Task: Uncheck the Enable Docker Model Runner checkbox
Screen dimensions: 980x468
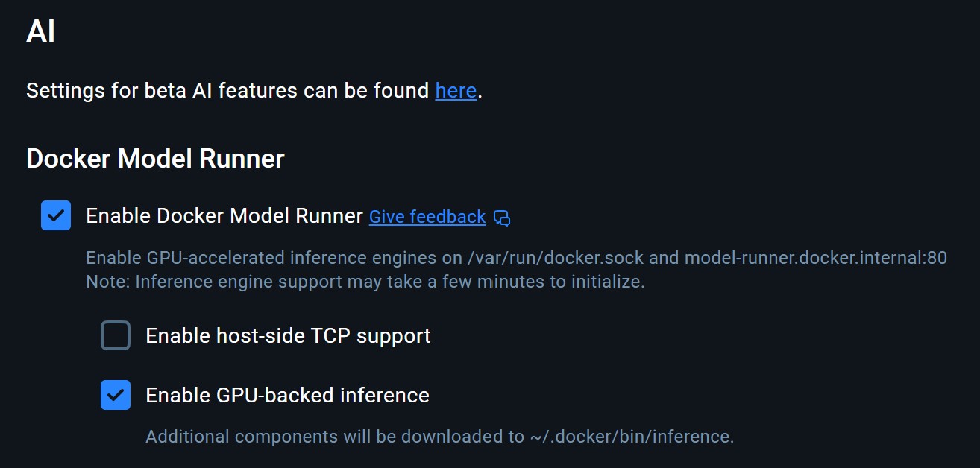Action: click(x=56, y=215)
